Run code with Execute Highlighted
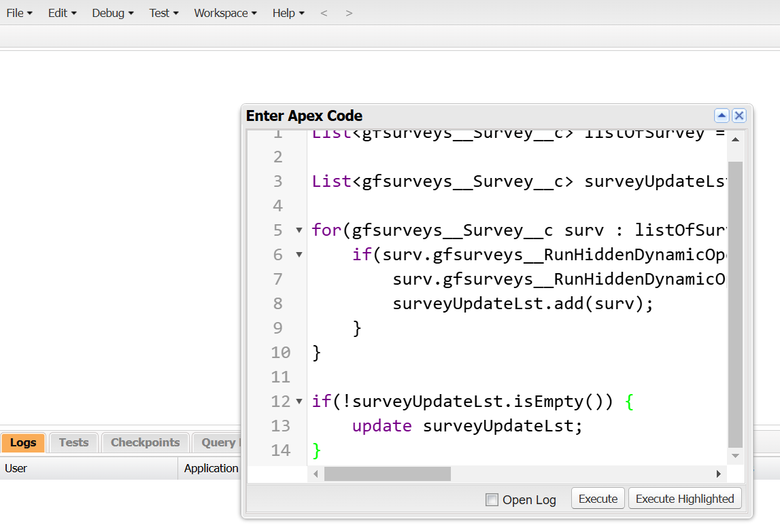The width and height of the screenshot is (780, 532). click(685, 499)
